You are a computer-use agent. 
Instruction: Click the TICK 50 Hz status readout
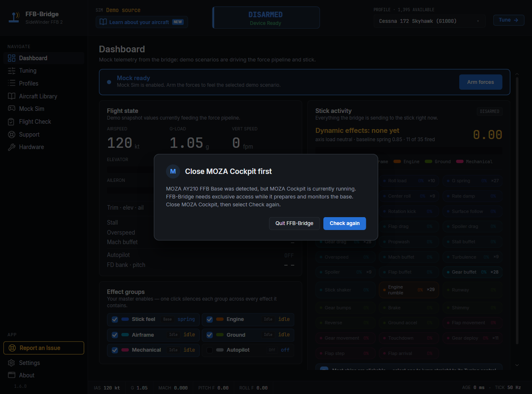(508, 388)
